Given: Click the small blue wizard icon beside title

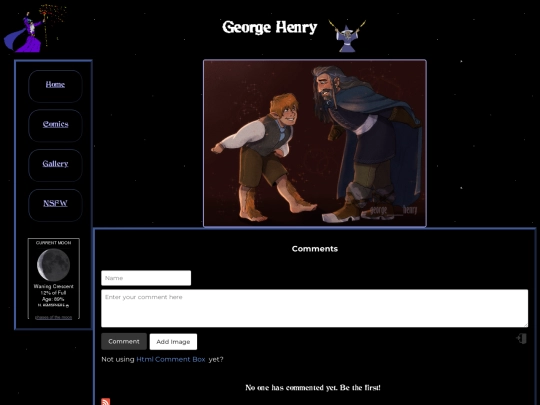Looking at the screenshot, I should (x=347, y=36).
